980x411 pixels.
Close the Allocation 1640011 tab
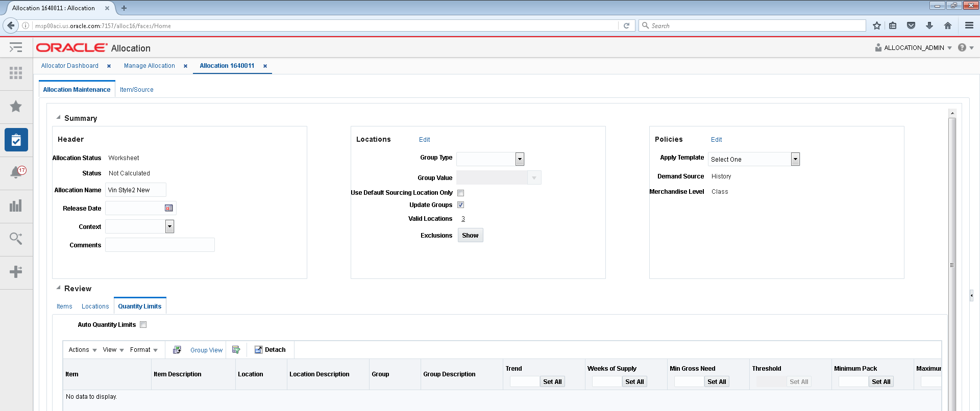265,66
